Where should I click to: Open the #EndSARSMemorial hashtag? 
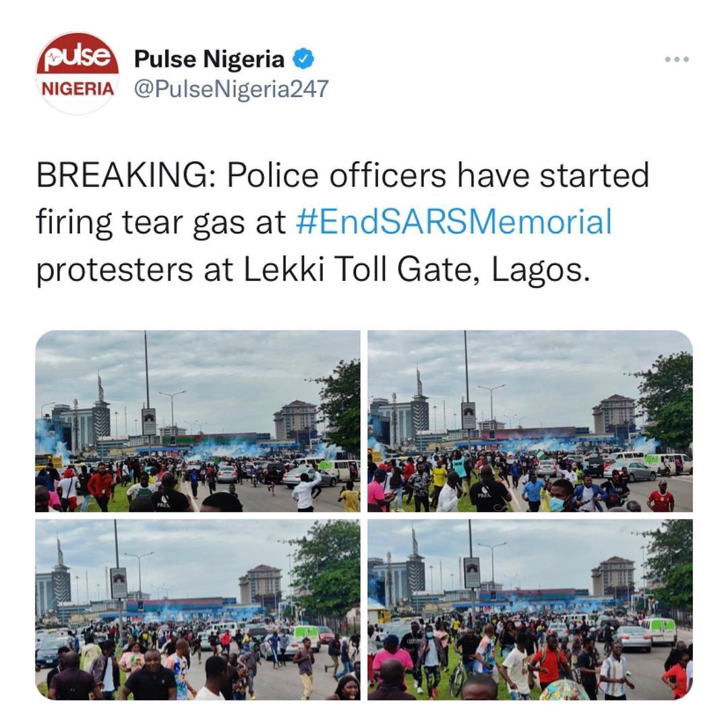454,222
